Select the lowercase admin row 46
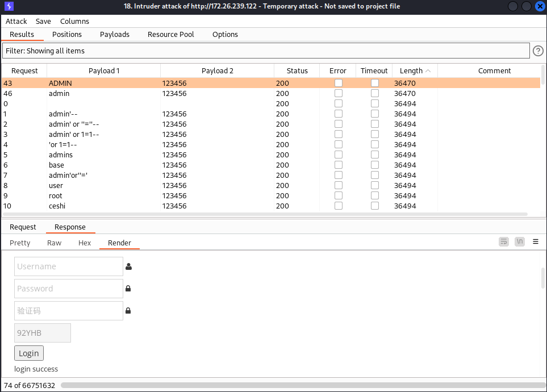 tap(271, 93)
